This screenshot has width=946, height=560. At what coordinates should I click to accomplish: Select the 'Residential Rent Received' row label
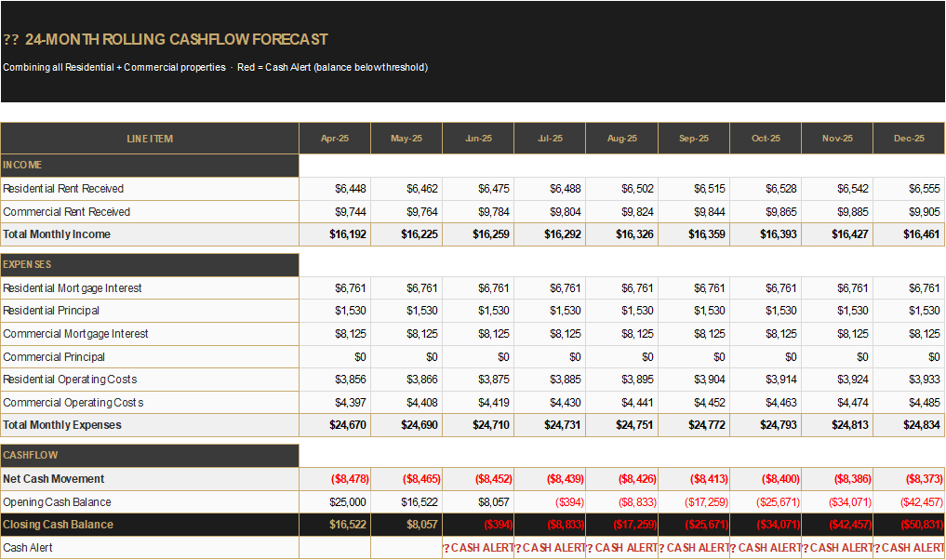(x=150, y=189)
